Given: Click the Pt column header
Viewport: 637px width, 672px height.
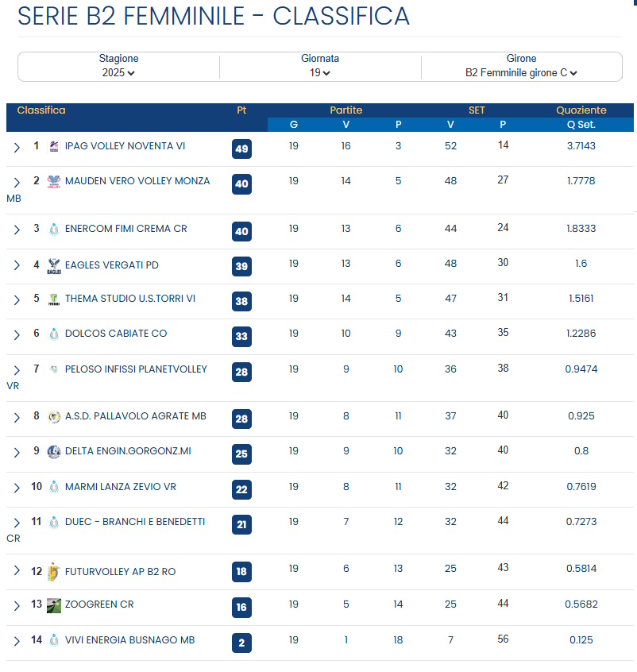Looking at the screenshot, I should (241, 110).
